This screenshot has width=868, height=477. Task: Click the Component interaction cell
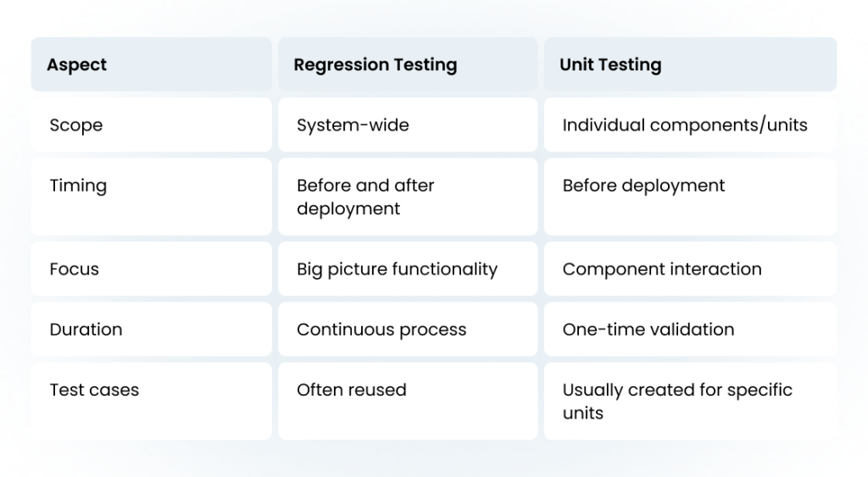pyautogui.click(x=690, y=269)
